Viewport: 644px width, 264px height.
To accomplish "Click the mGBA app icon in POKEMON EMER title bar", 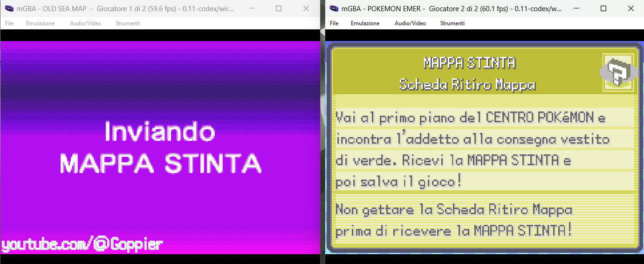I will tap(334, 9).
